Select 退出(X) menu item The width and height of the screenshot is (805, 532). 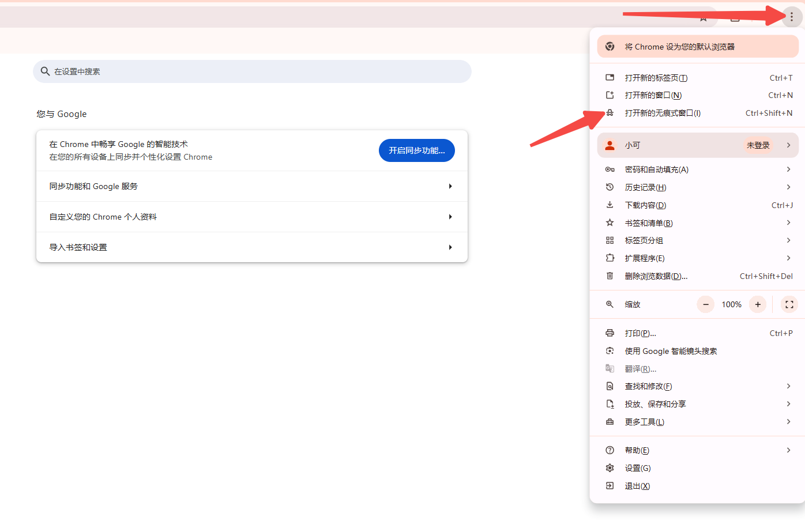(x=698, y=486)
